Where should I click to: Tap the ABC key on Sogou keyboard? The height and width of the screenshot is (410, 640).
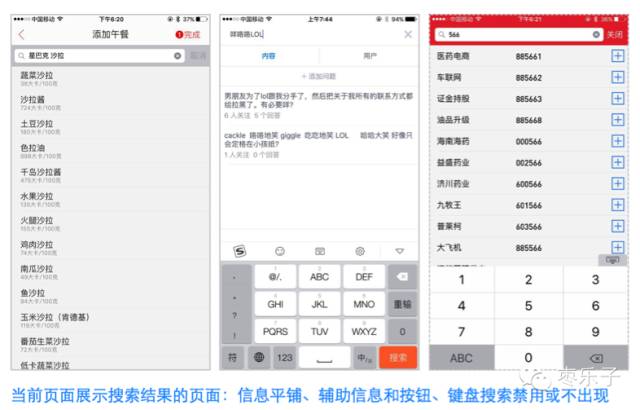pos(320,277)
